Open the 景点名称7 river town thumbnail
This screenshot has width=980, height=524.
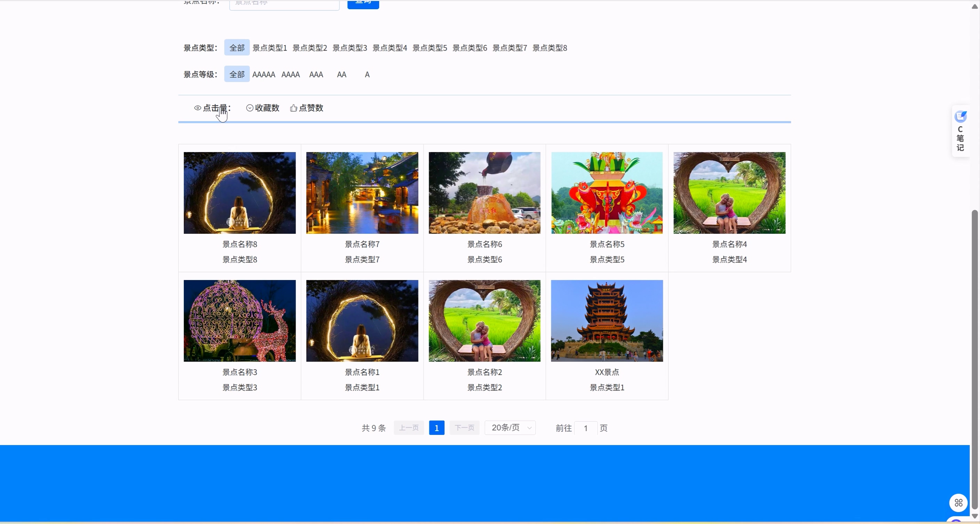coord(362,193)
